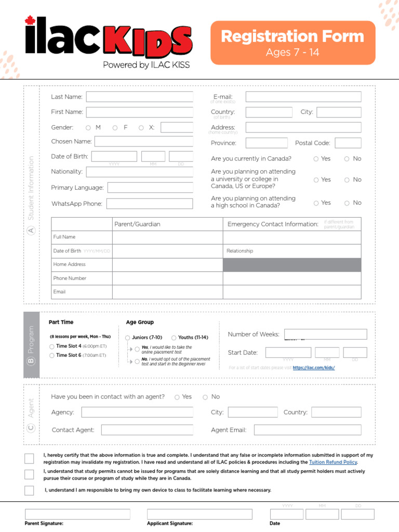Click the Country of birth field
Viewport: 399px width, 532px height.
pos(269,112)
